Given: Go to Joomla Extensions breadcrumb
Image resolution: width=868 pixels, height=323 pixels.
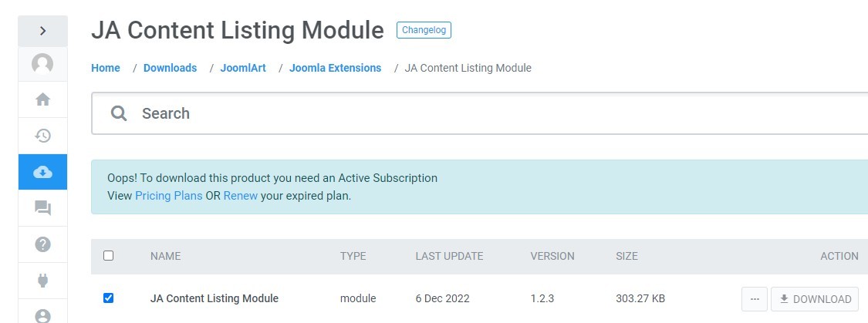Looking at the screenshot, I should (x=335, y=68).
